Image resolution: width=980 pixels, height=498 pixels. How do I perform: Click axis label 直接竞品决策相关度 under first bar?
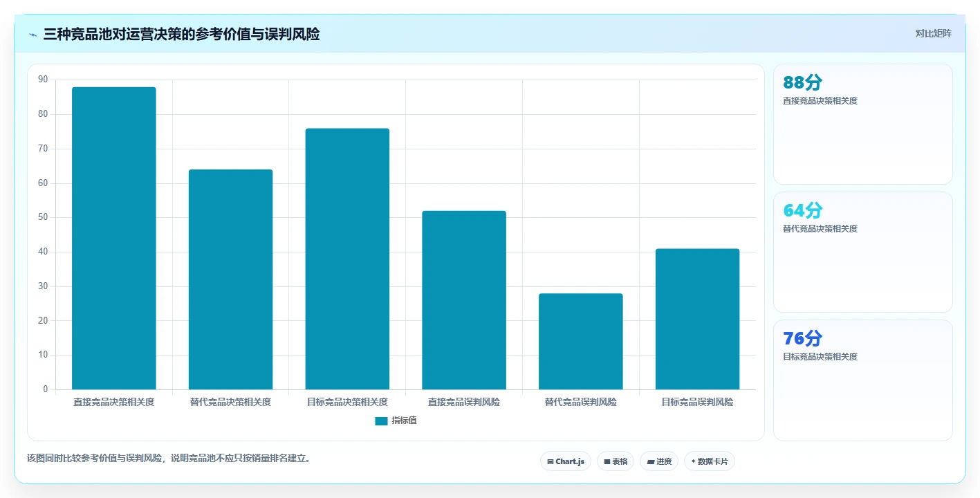coord(114,402)
